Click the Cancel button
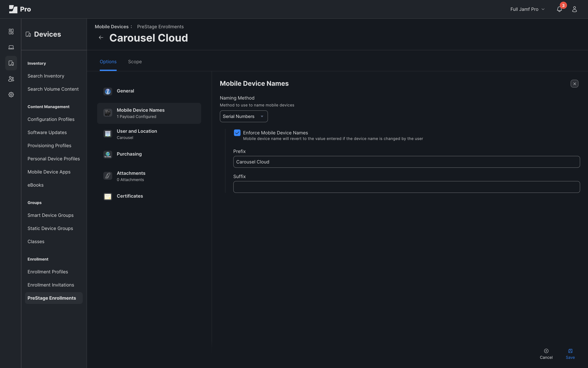The width and height of the screenshot is (588, 368). pyautogui.click(x=546, y=354)
